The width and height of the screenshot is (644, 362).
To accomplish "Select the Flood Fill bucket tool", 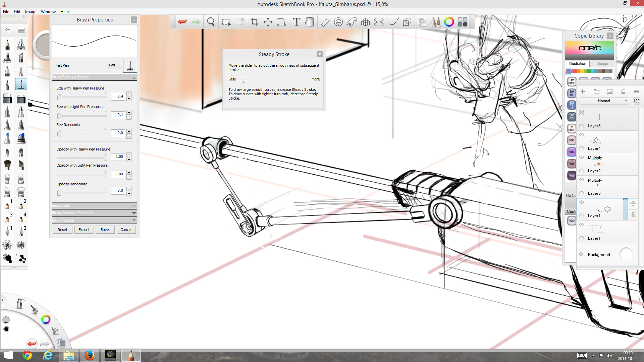I will click(x=310, y=22).
